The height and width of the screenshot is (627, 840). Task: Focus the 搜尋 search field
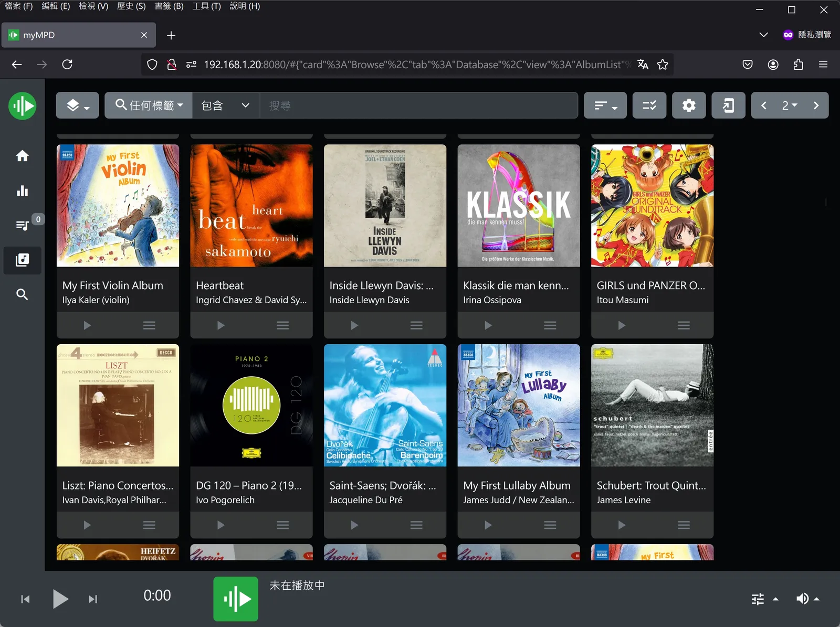click(418, 105)
